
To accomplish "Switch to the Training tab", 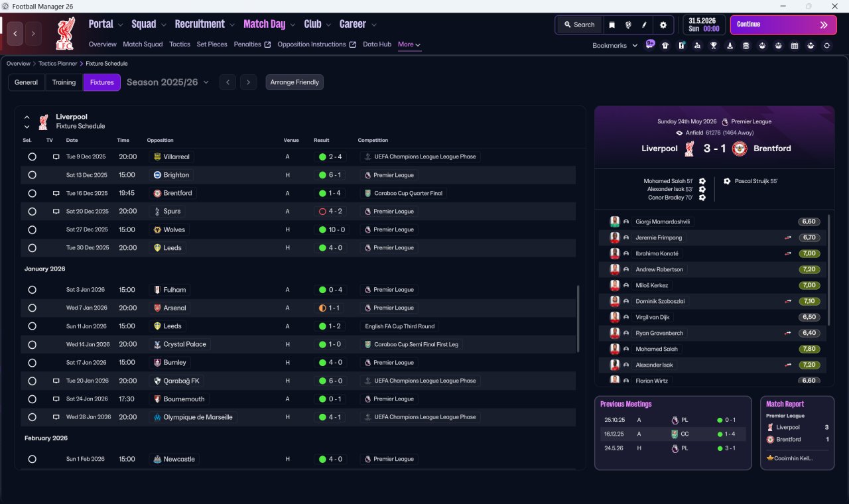I will (64, 82).
